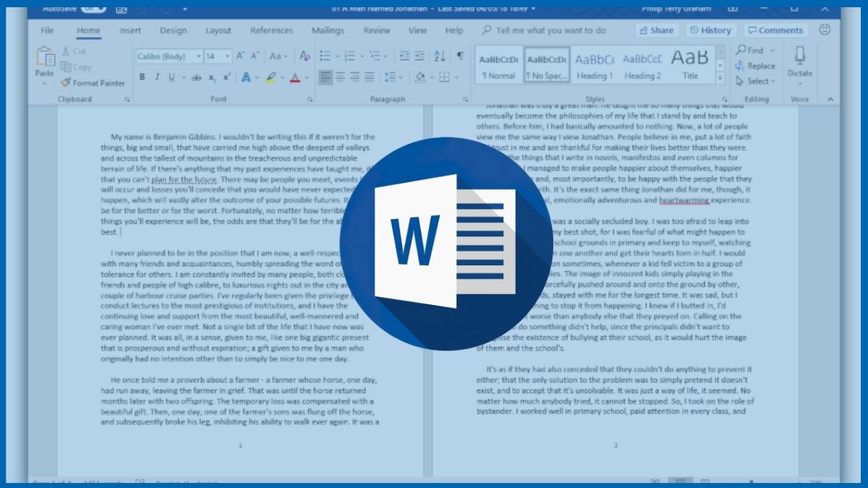Click the Increase Font Size icon
This screenshot has width=868, height=488.
click(x=239, y=56)
